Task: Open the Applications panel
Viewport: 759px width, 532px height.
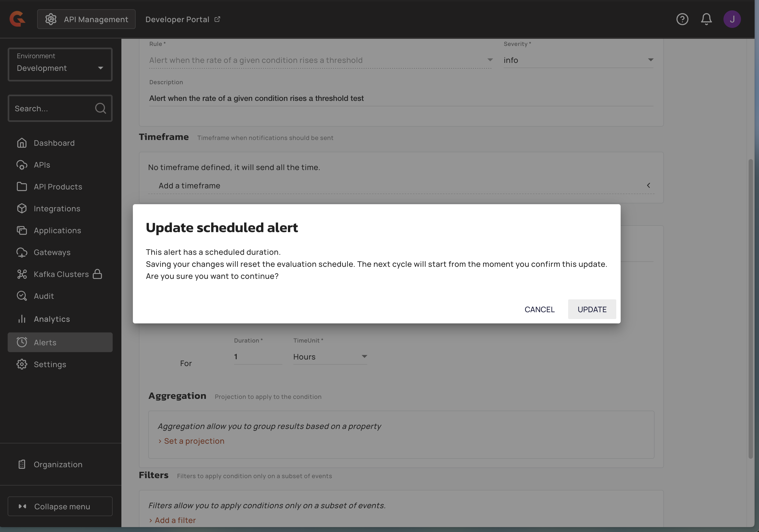Action: pos(57,230)
